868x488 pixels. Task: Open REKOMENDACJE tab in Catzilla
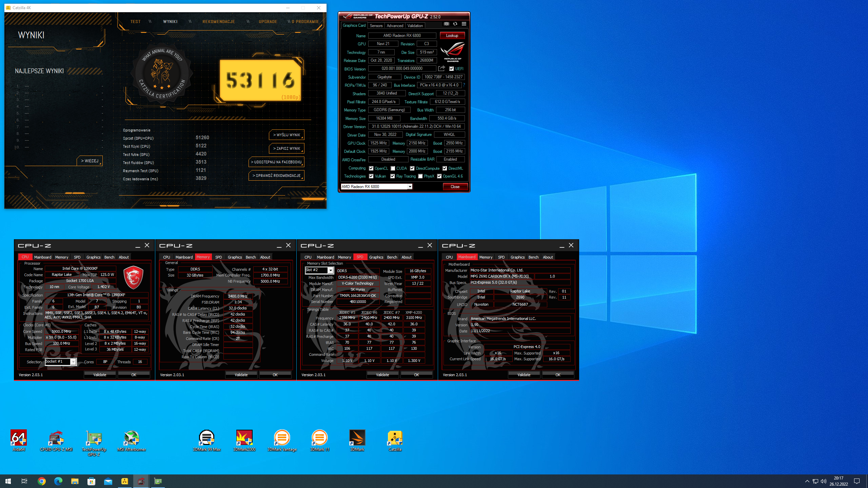coord(219,22)
